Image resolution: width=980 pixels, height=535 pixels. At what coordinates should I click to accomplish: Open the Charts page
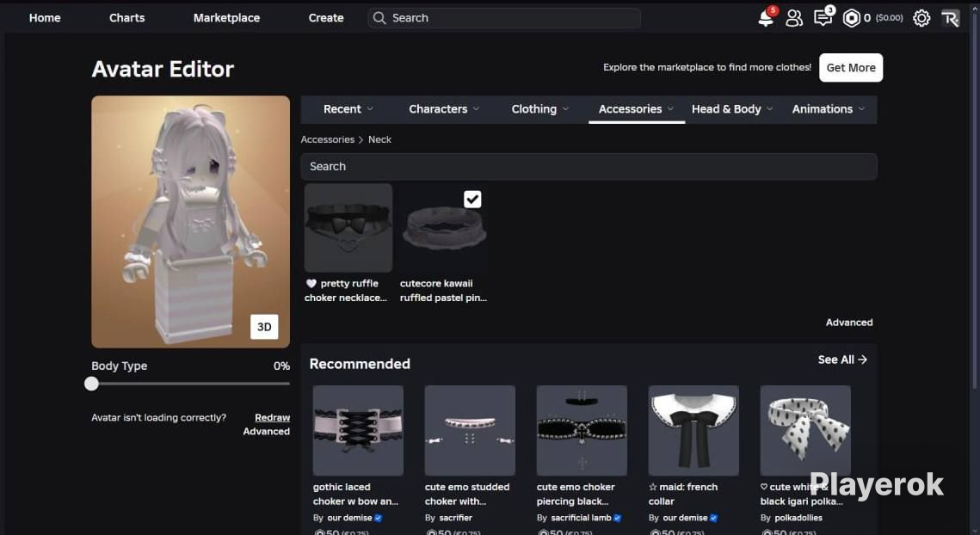tap(126, 18)
